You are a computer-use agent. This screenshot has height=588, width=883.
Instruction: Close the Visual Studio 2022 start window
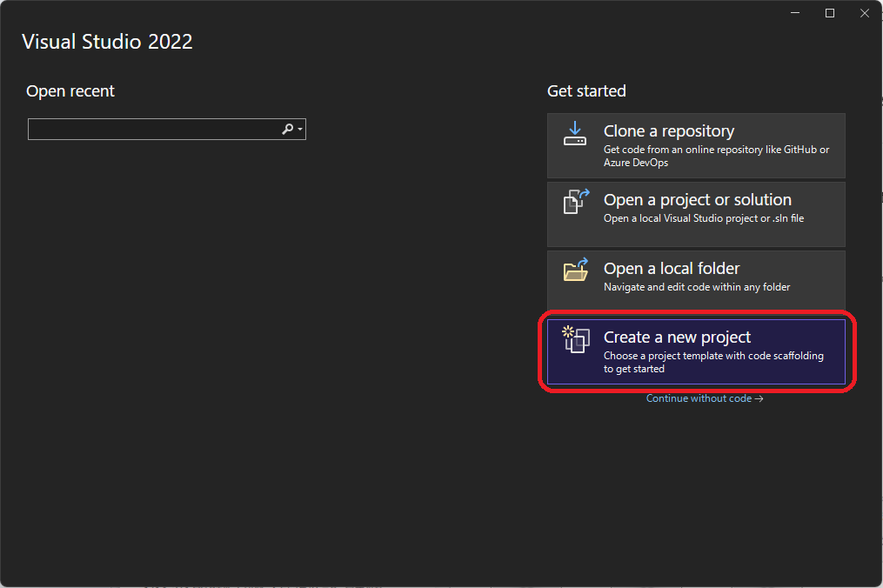865,13
